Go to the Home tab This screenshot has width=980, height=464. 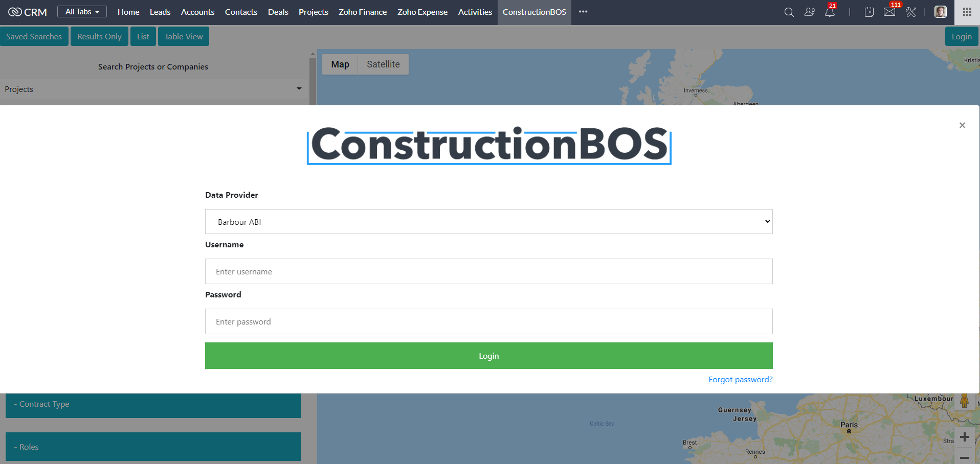[128, 12]
